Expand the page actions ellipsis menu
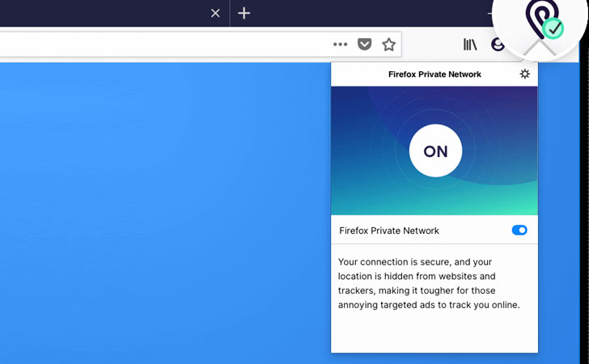Viewport: 589px width, 364px height. (340, 44)
